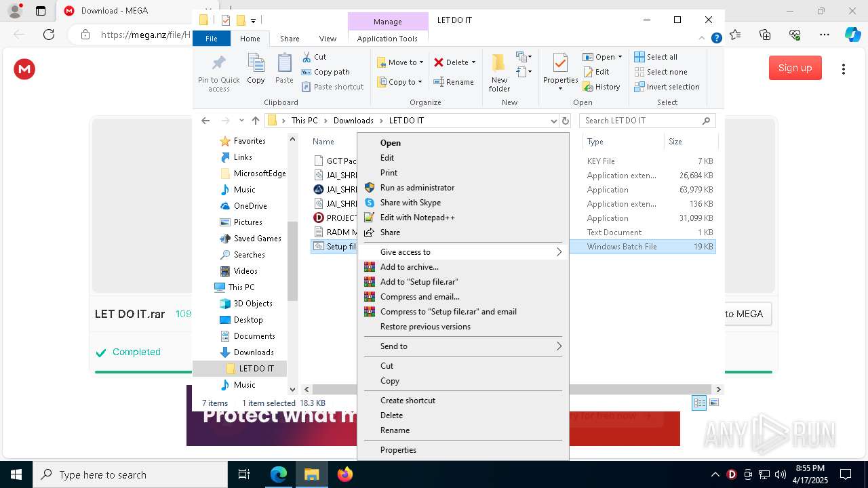Choose Create shortcut in context menu
This screenshot has width=868, height=488.
(463, 401)
